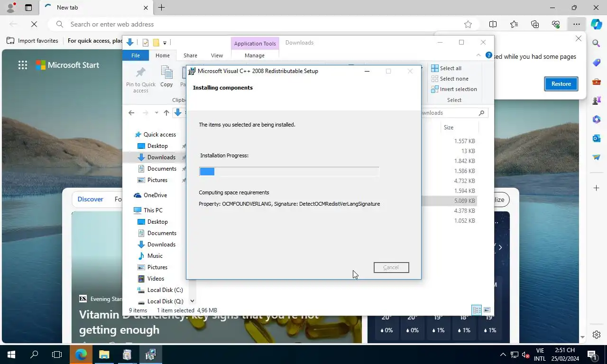Open Microsoft Start app launcher grid
The width and height of the screenshot is (607, 364).
click(x=23, y=65)
